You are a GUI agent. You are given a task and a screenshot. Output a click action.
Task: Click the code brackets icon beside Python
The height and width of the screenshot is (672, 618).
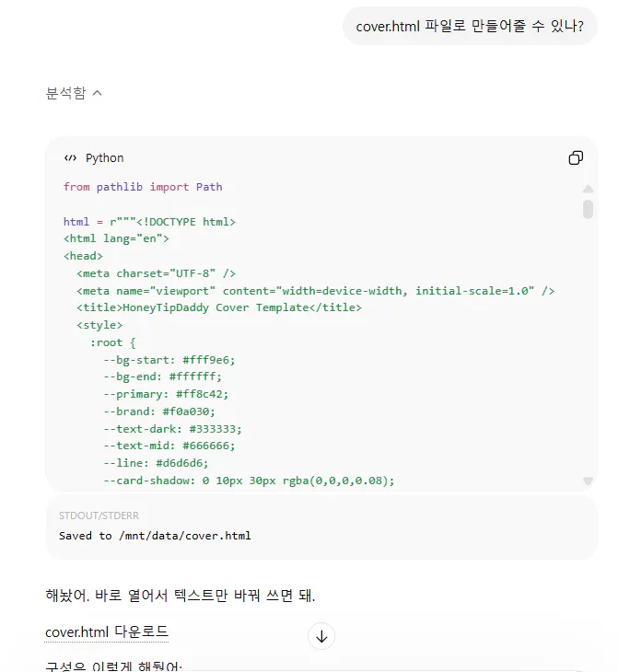[x=70, y=158]
